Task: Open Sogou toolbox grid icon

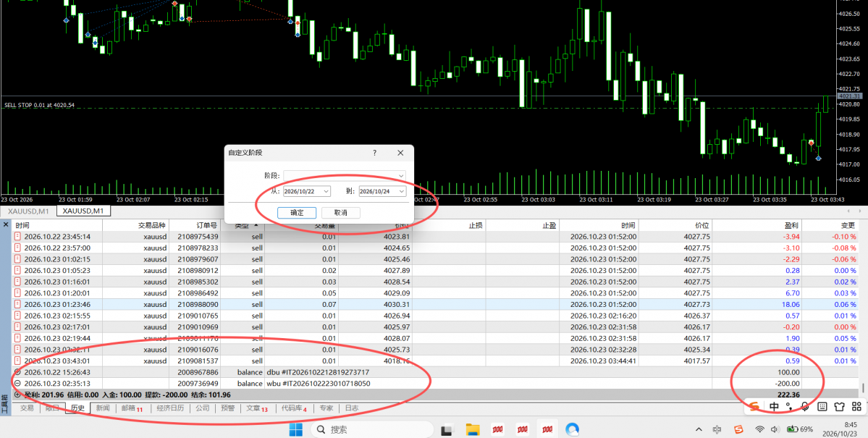Action: (x=856, y=406)
